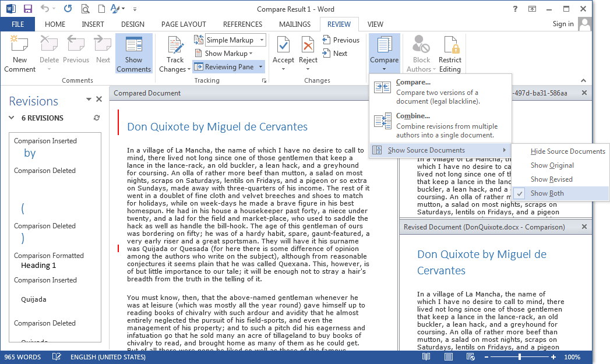Open Show Source Documents submenu
The width and height of the screenshot is (610, 364).
[x=440, y=150]
